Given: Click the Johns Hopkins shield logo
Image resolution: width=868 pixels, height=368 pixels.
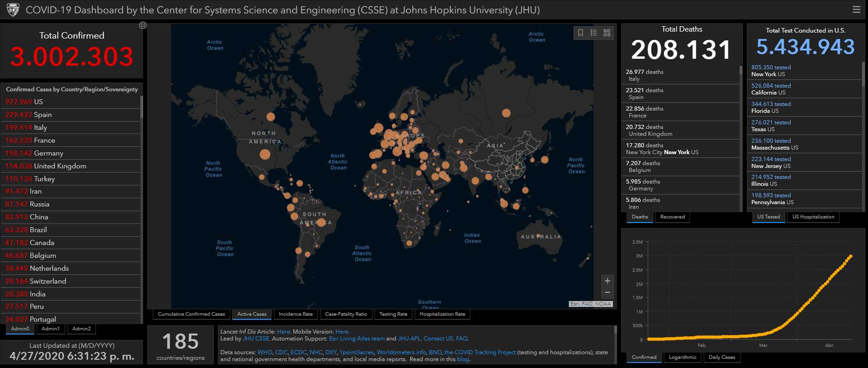Looking at the screenshot, I should (13, 10).
